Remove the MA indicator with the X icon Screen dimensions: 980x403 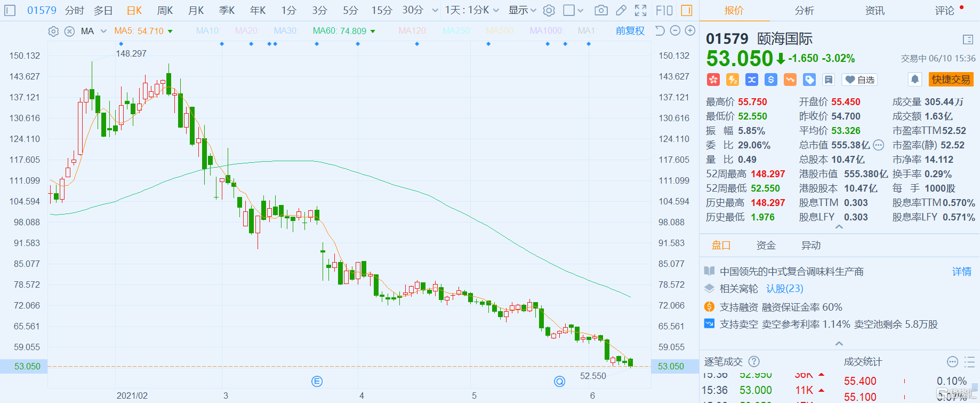(x=69, y=31)
